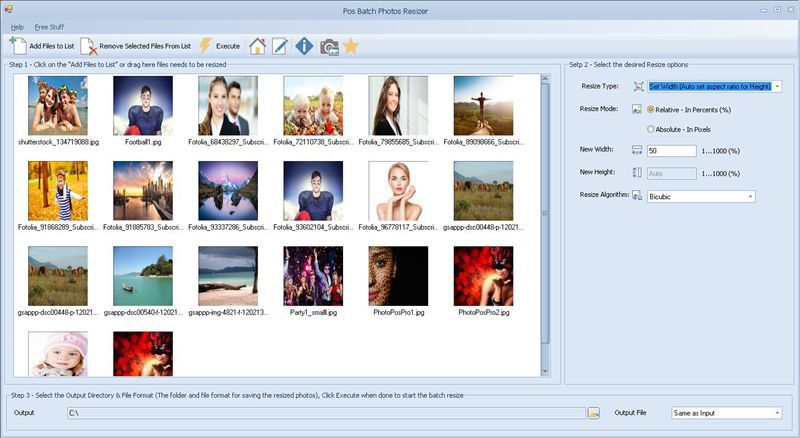Run the batch with the Execute lightning icon
The height and width of the screenshot is (438, 800).
[x=206, y=45]
